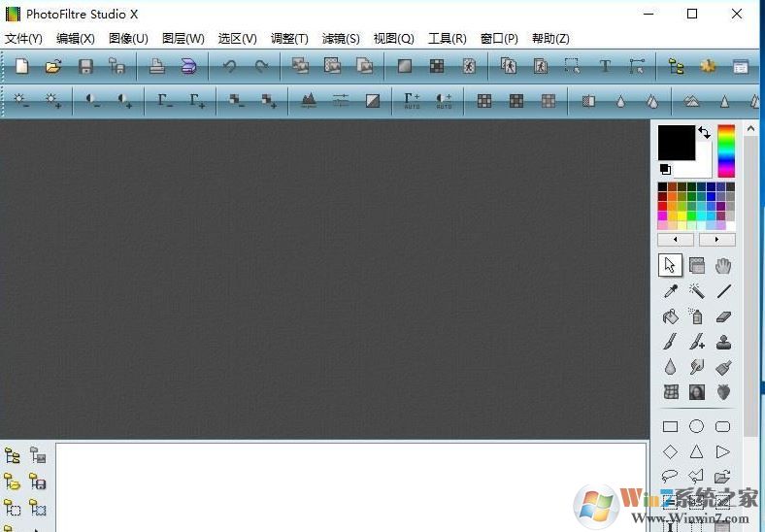This screenshot has height=532, width=765.
Task: Pick the Eraser tool
Action: [722, 316]
